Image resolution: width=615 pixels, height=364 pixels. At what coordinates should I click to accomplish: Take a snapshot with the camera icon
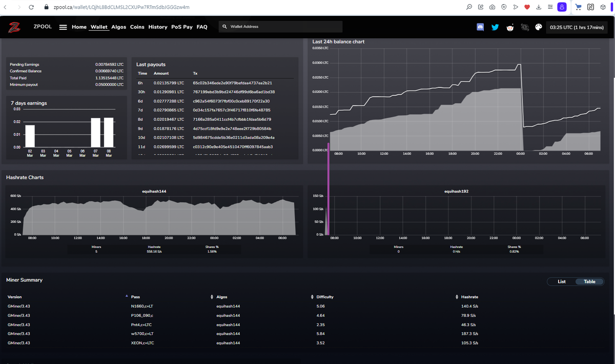coord(493,7)
